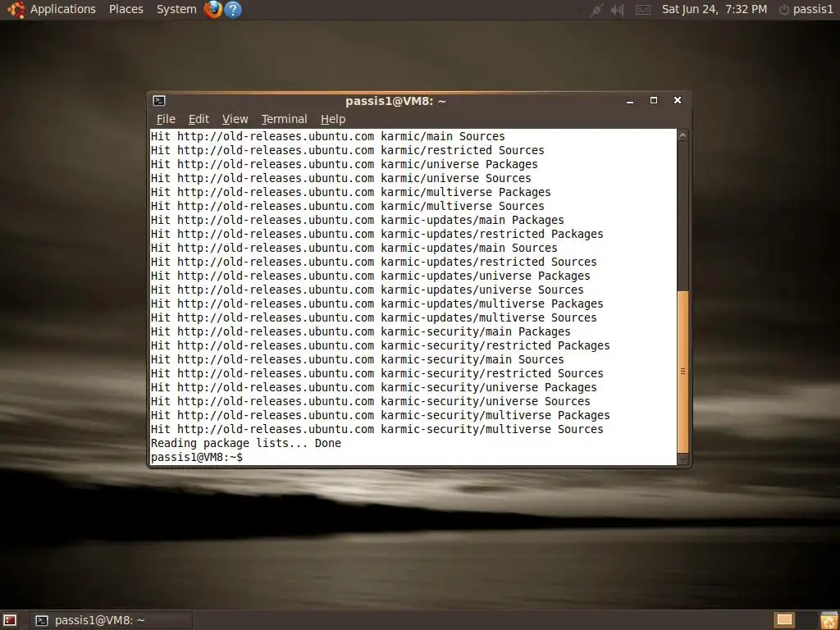840x630 pixels.
Task: Click the 'karmic-security/main Packages' line
Action: pyautogui.click(x=361, y=331)
